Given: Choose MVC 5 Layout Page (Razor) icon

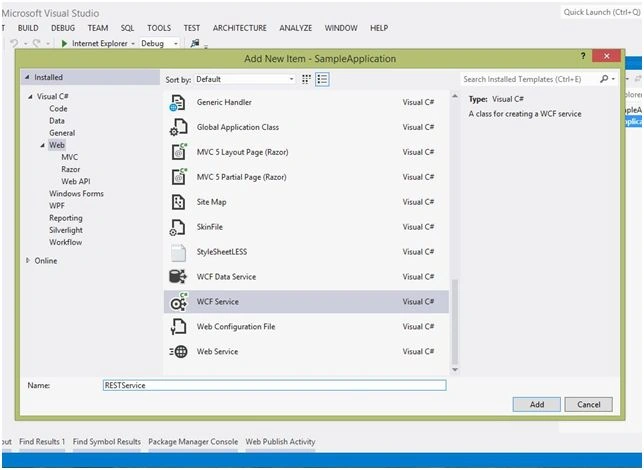Looking at the screenshot, I should (x=179, y=152).
